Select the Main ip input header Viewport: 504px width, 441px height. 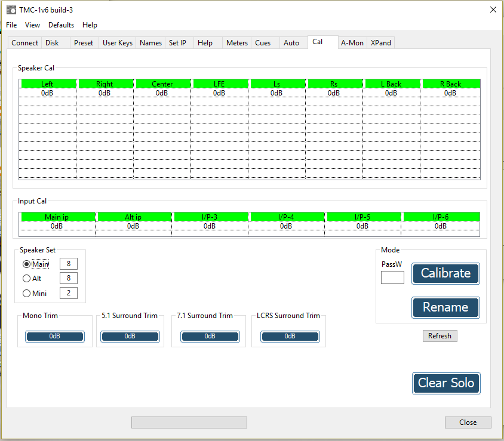[x=58, y=217]
